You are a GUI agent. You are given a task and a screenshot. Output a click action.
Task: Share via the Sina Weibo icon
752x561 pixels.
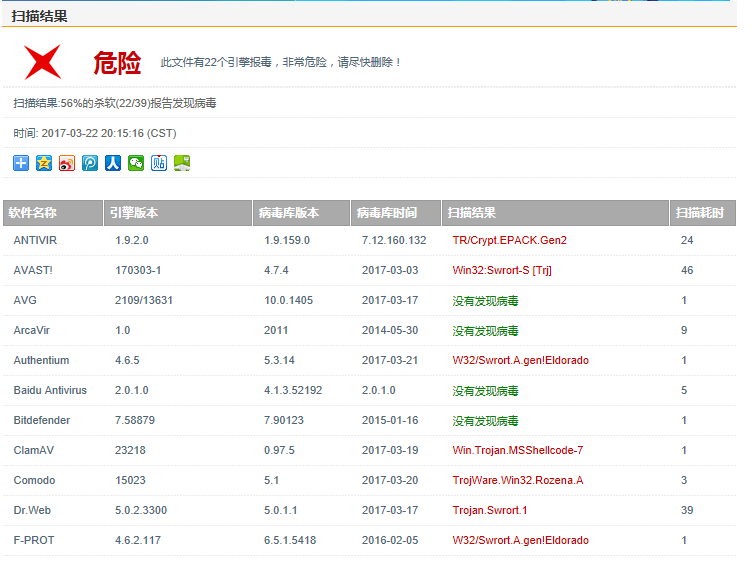coord(67,163)
